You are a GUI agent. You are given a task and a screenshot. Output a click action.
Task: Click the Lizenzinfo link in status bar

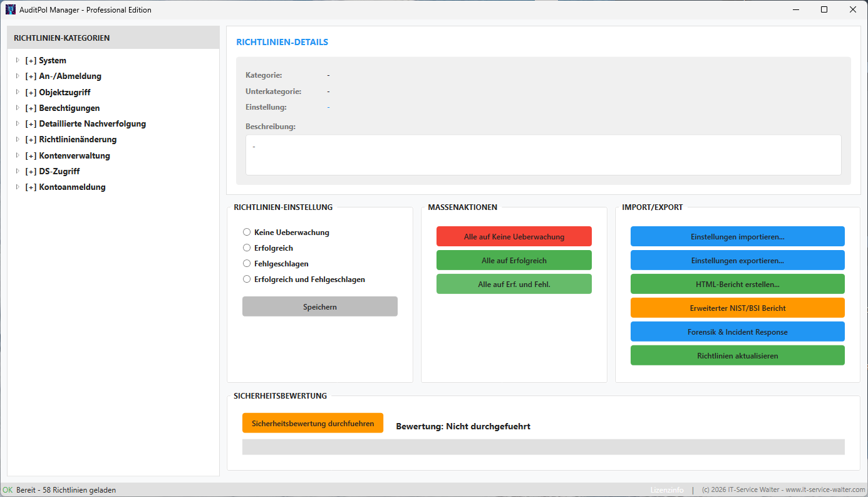[667, 490]
